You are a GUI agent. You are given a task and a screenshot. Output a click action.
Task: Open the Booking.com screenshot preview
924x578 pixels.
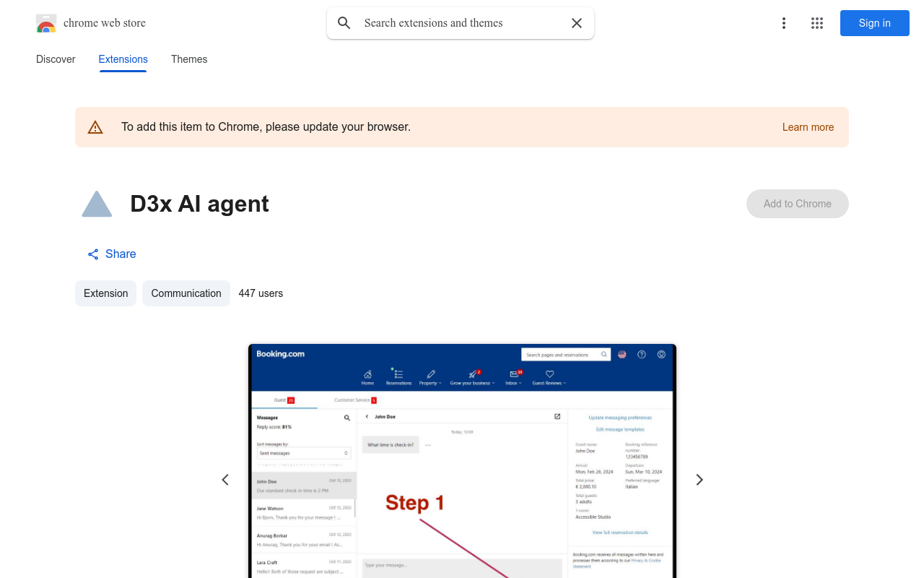point(462,461)
